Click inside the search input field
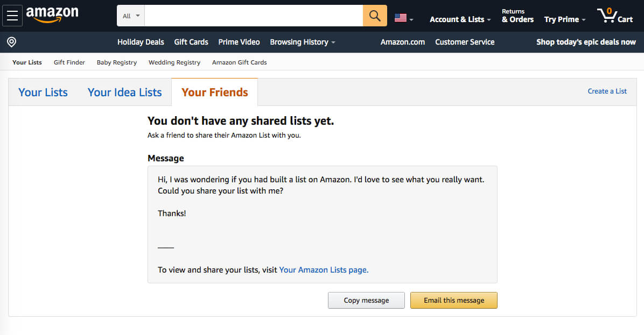 (x=253, y=15)
